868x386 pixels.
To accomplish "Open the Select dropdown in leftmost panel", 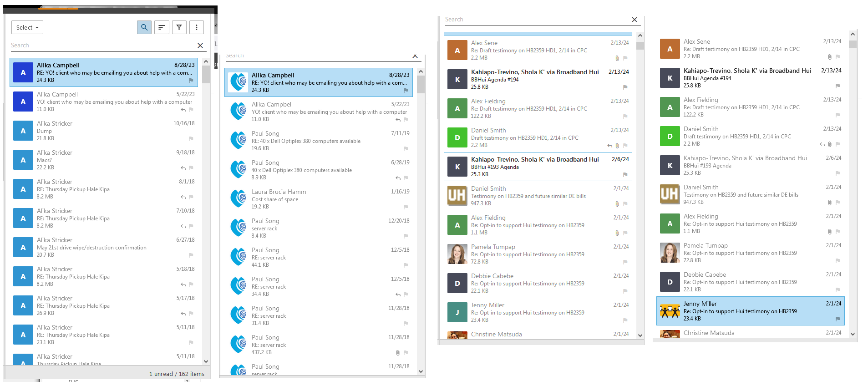I will [x=27, y=27].
